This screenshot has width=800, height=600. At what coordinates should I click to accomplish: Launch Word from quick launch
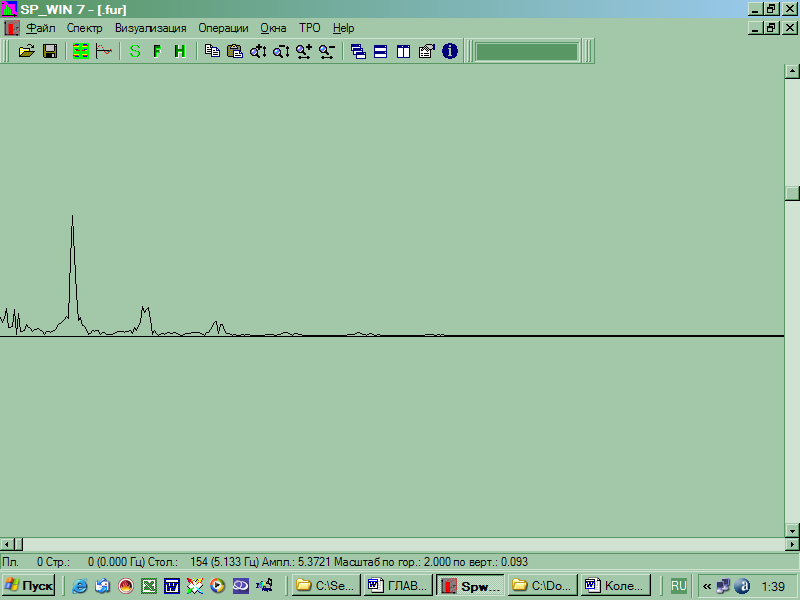[x=172, y=586]
